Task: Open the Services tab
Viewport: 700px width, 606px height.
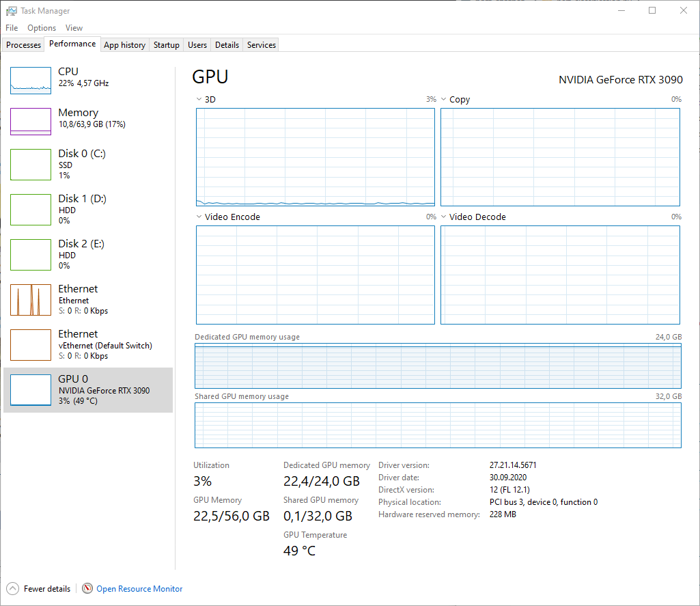Action: (262, 45)
